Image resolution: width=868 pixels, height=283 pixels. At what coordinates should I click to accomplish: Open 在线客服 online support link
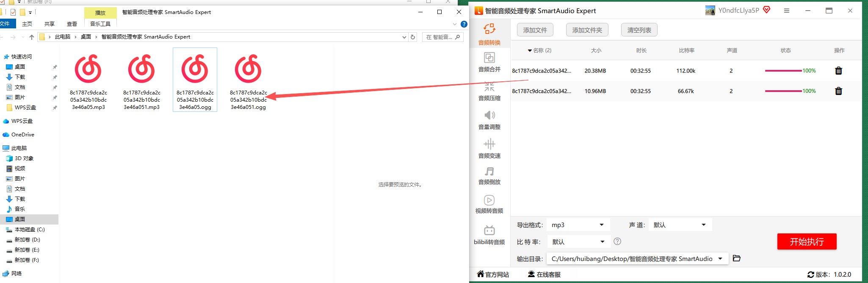coord(544,275)
